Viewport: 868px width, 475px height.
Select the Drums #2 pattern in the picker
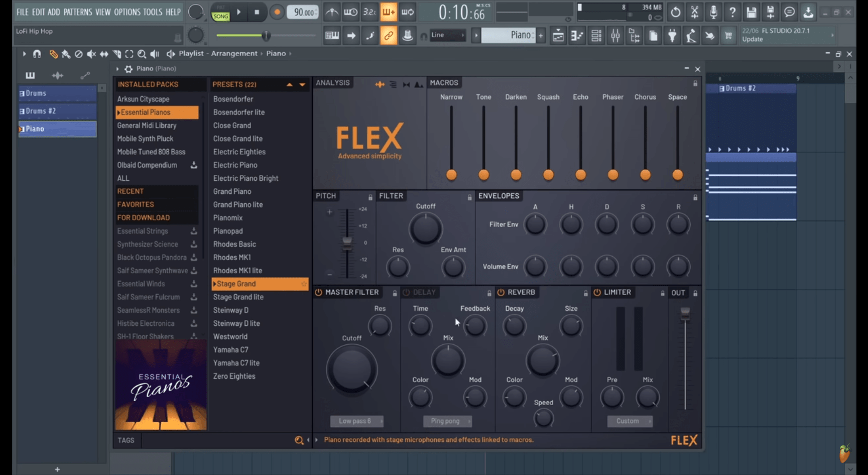pyautogui.click(x=57, y=111)
